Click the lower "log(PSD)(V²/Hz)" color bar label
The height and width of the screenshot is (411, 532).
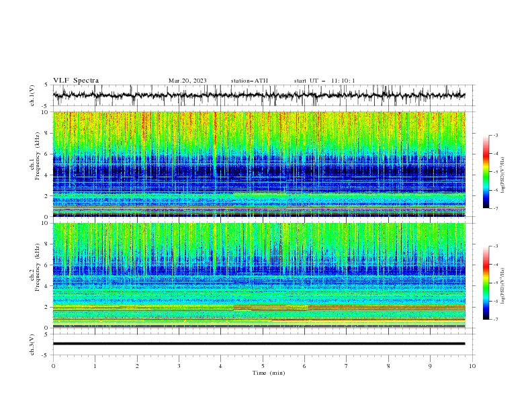point(503,286)
